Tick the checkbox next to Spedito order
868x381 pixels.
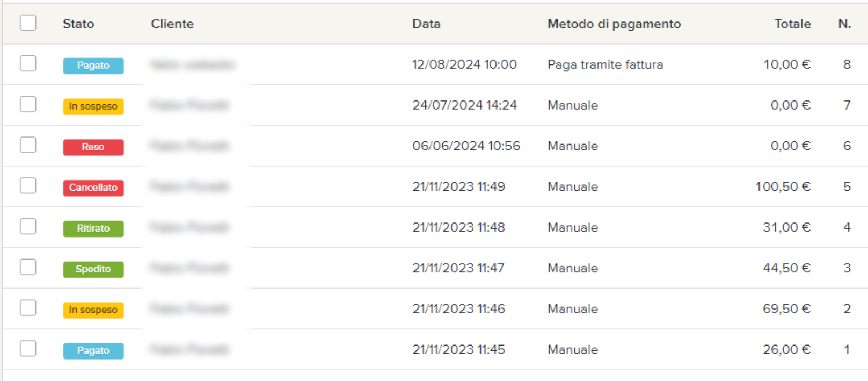[x=28, y=267]
